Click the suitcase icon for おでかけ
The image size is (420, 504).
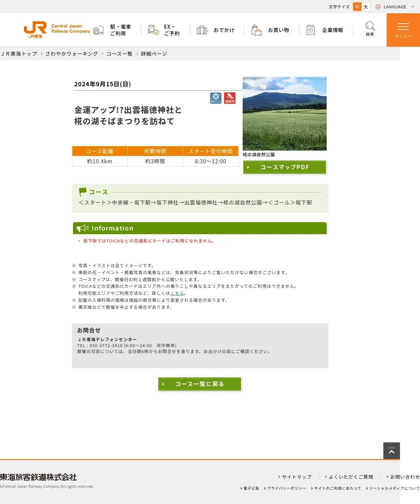coord(202,30)
